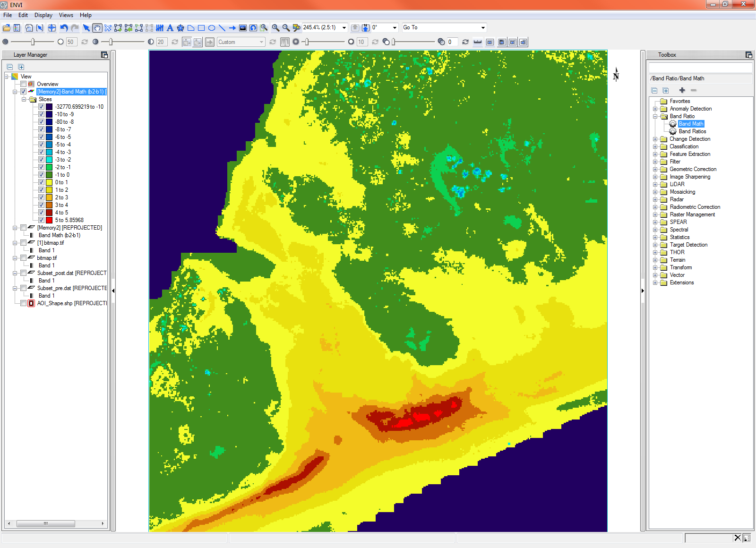Image resolution: width=756 pixels, height=548 pixels.
Task: Select the Rectangle annotation tool
Action: [201, 27]
